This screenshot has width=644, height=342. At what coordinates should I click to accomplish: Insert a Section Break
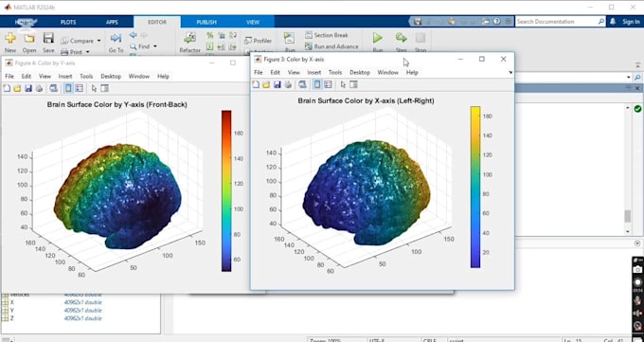327,35
